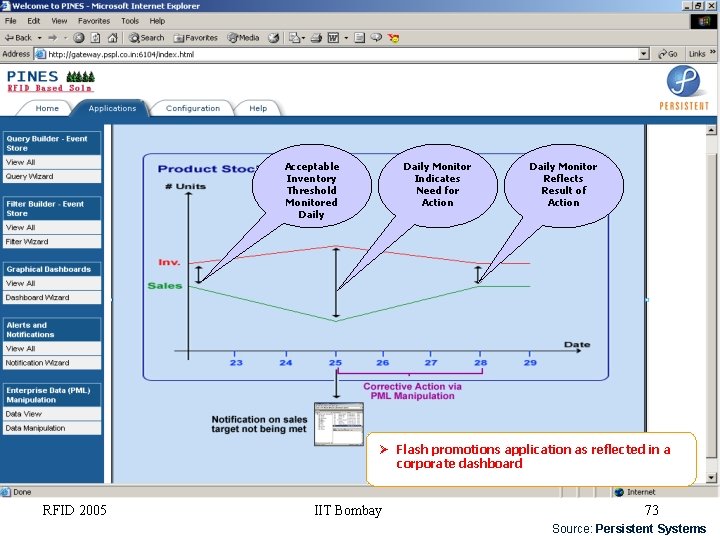Click the page icon in address bar

[41, 54]
